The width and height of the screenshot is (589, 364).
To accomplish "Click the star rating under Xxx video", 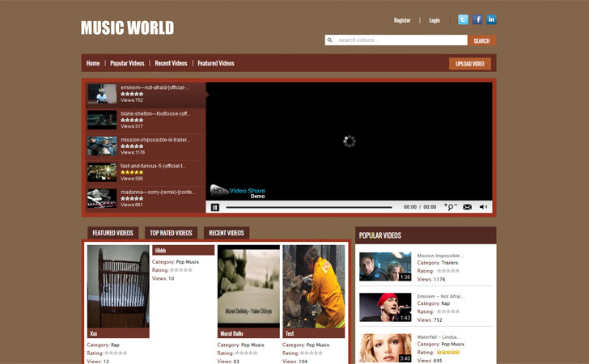I will pos(116,353).
